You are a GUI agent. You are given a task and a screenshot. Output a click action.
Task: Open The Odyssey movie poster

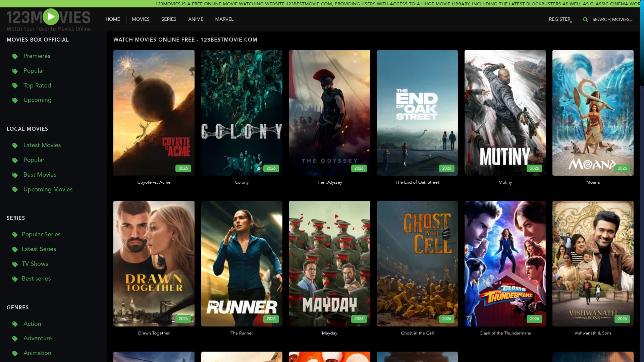[x=330, y=113]
